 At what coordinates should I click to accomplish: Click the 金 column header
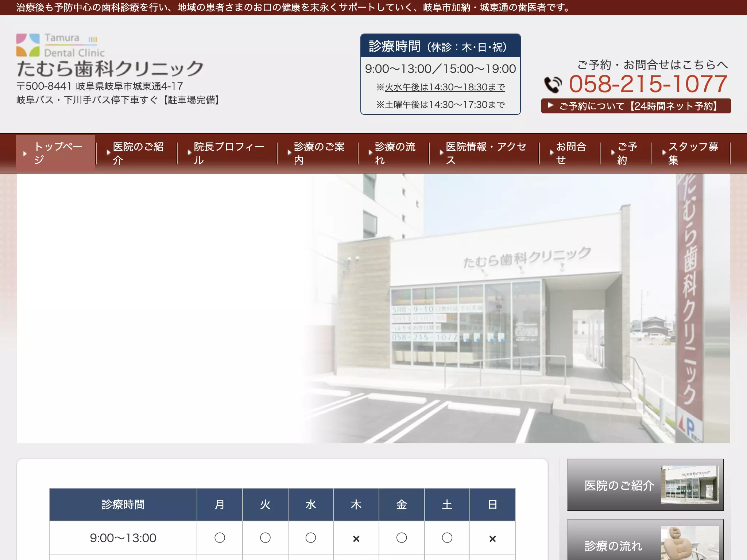(x=402, y=505)
